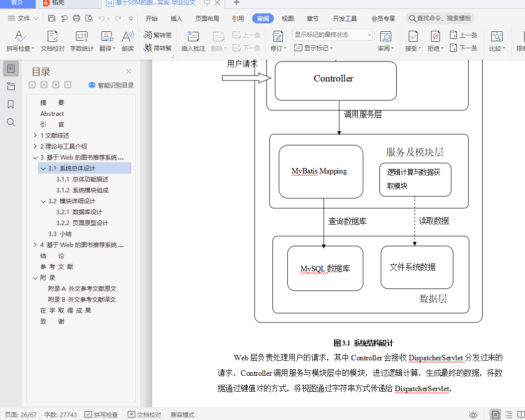Screen dimensions: 525x420
Task: Click the 查找命令、搜索模板 search box
Action: pos(440,18)
